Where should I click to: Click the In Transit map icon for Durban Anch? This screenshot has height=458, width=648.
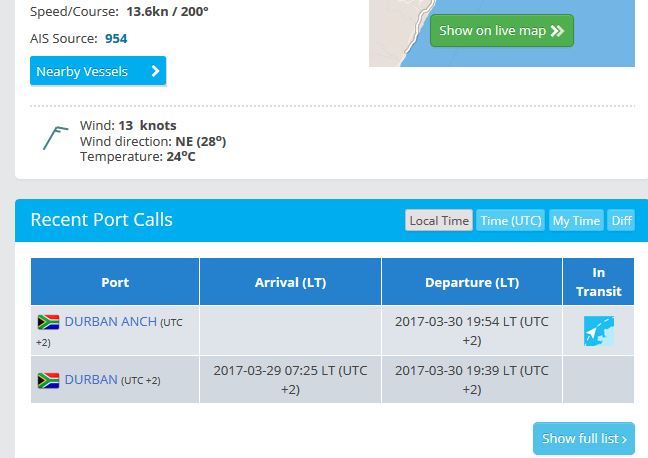tap(598, 331)
